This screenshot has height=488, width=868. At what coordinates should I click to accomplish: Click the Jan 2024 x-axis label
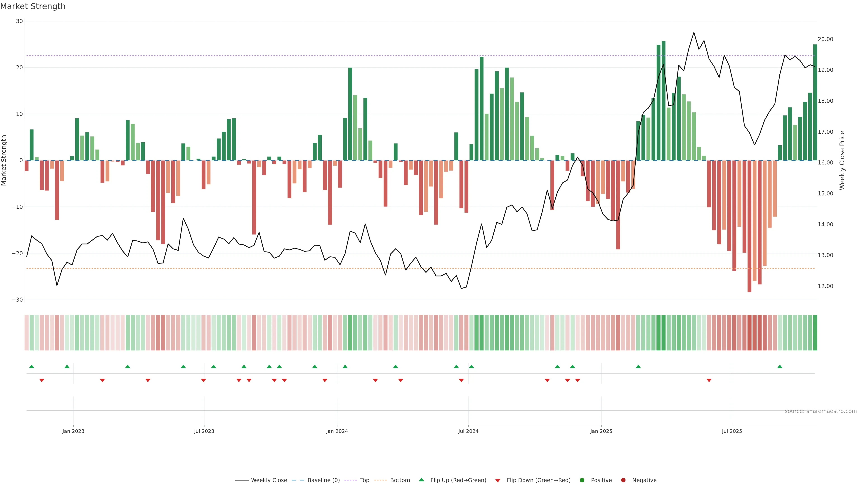pos(337,431)
